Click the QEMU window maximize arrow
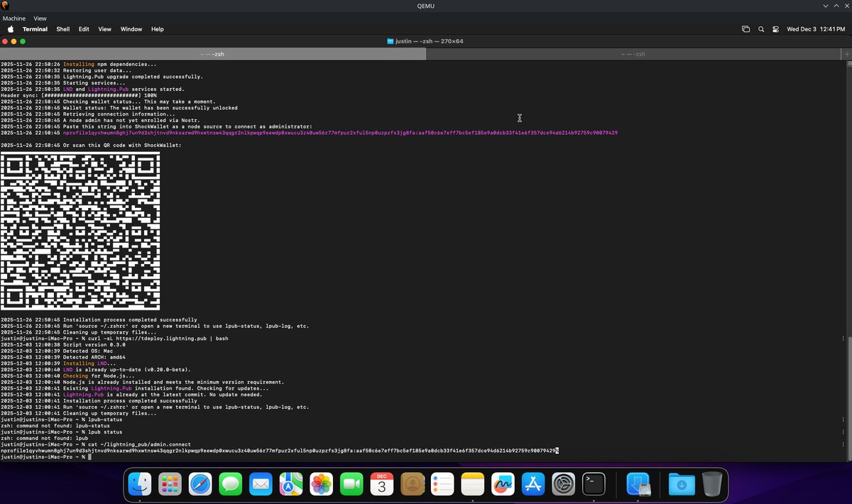The height and width of the screenshot is (504, 852). coord(835,6)
